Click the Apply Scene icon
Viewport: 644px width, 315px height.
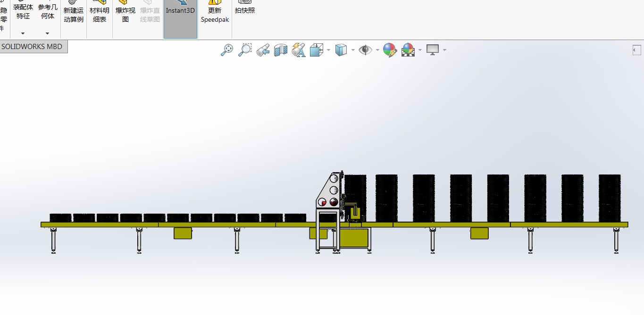coord(408,50)
